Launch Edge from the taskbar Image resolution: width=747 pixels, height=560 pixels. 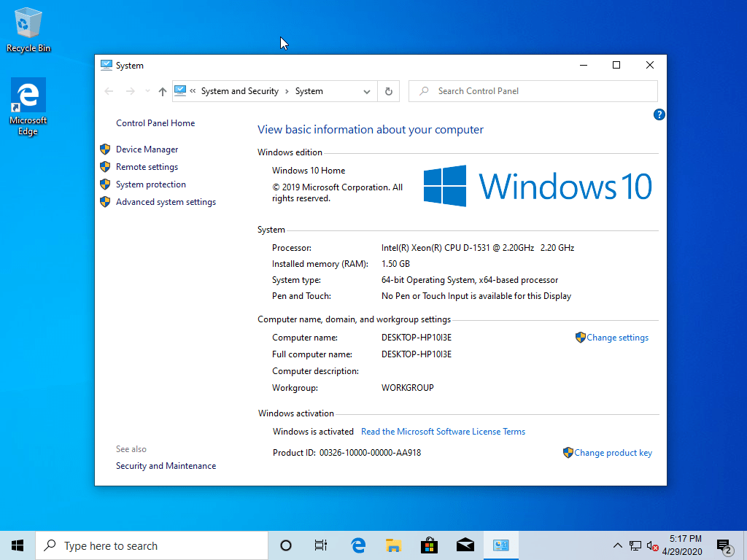click(357, 545)
